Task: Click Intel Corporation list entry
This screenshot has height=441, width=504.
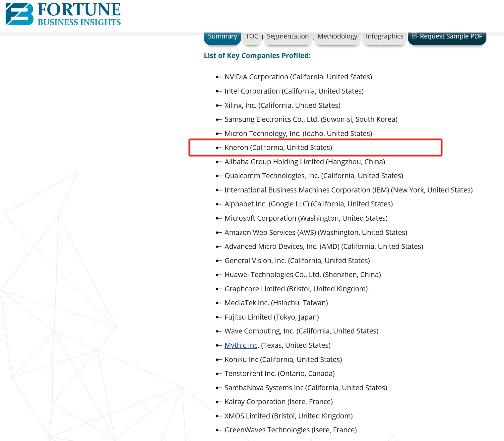Action: (x=294, y=91)
